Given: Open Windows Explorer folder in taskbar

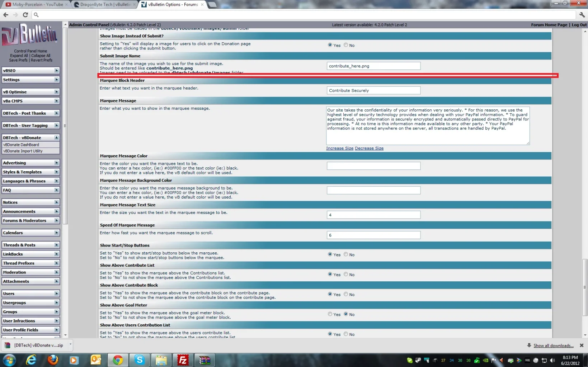Looking at the screenshot, I should point(161,360).
